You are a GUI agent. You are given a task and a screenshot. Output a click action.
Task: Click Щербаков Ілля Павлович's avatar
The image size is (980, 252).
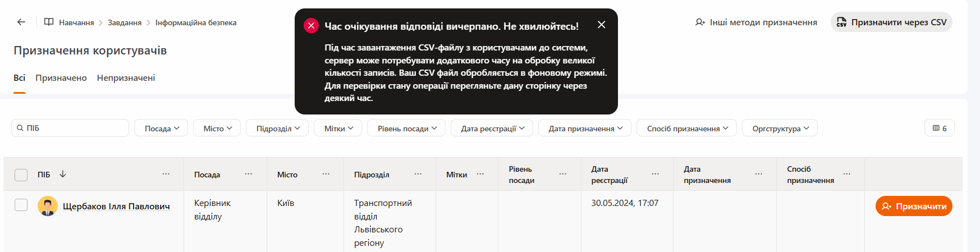tap(48, 206)
